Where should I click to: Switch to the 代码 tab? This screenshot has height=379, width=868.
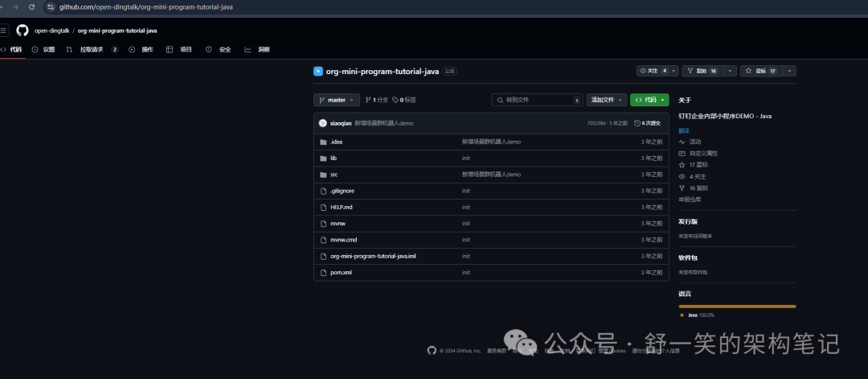point(11,49)
